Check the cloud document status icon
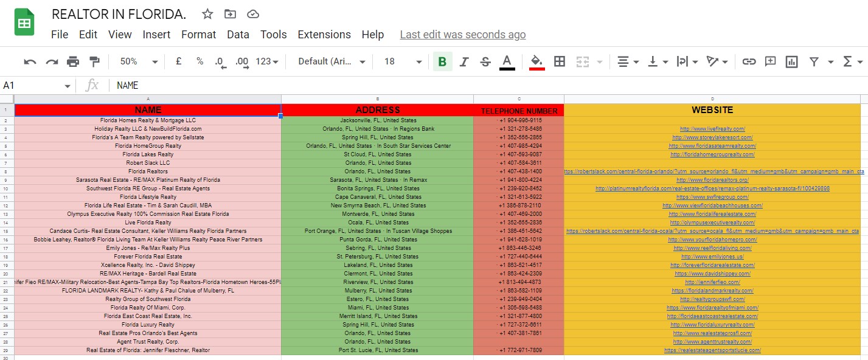Screen dimensions: 868x360 point(253,14)
